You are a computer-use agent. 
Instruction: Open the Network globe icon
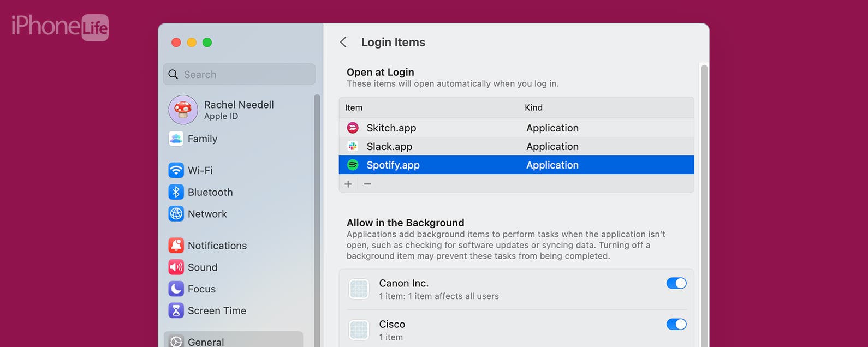(x=176, y=214)
